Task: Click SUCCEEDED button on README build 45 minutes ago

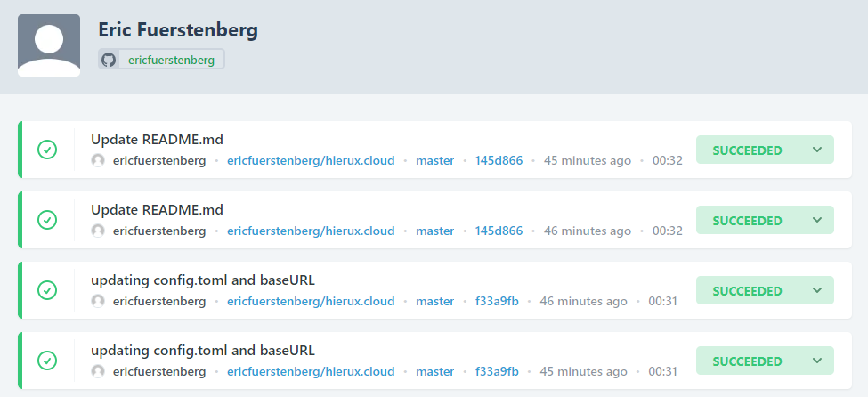Action: point(747,150)
